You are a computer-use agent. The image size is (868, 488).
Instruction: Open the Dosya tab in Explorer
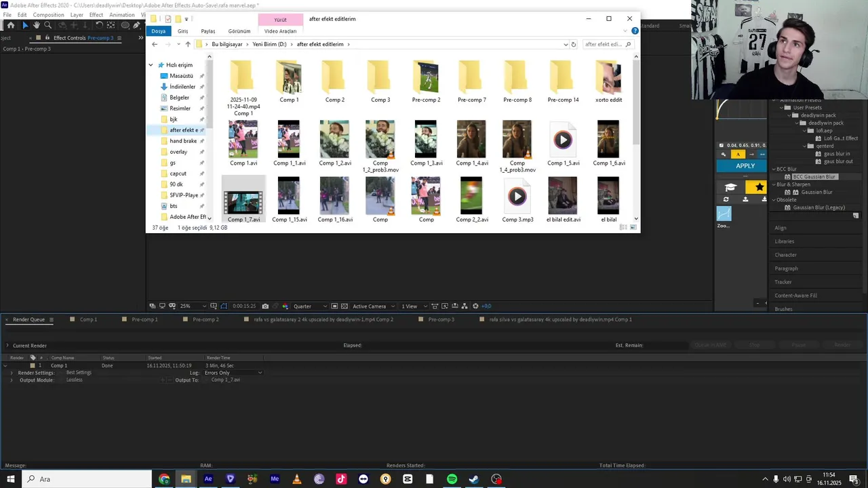pos(158,31)
